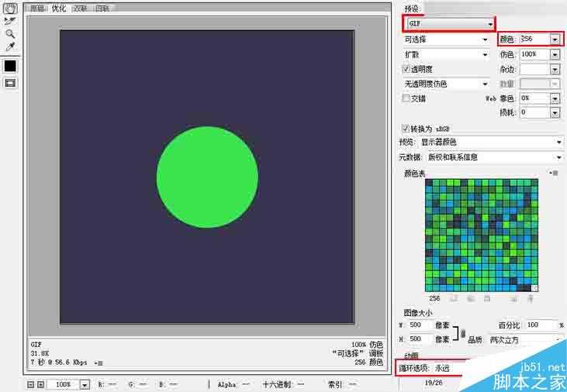
Task: Click the 256 count under color table
Action: [434, 298]
